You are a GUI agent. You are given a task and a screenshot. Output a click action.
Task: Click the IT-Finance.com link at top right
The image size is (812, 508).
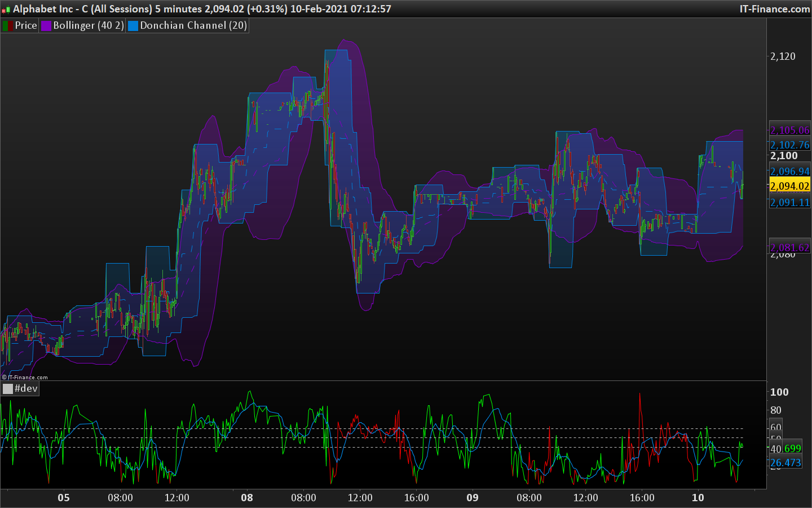pyautogui.click(x=775, y=9)
